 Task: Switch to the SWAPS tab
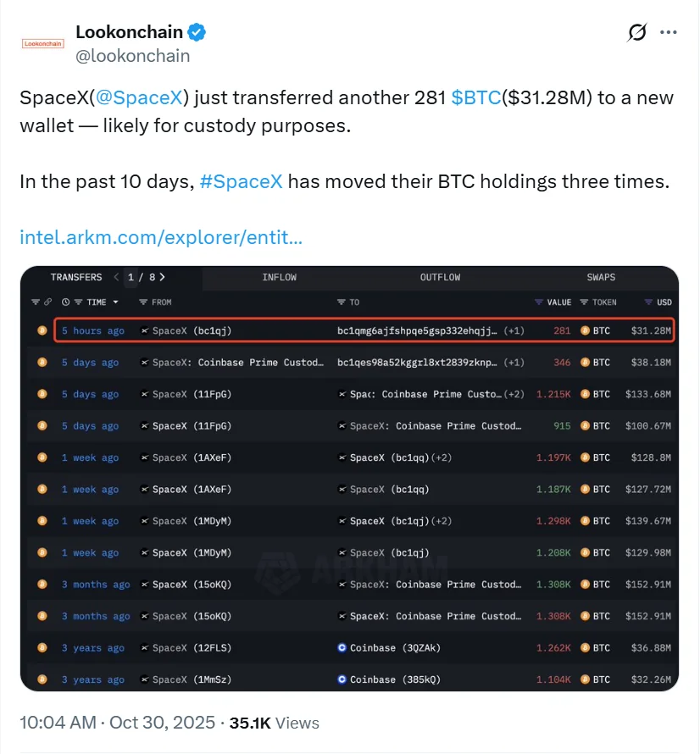point(601,277)
